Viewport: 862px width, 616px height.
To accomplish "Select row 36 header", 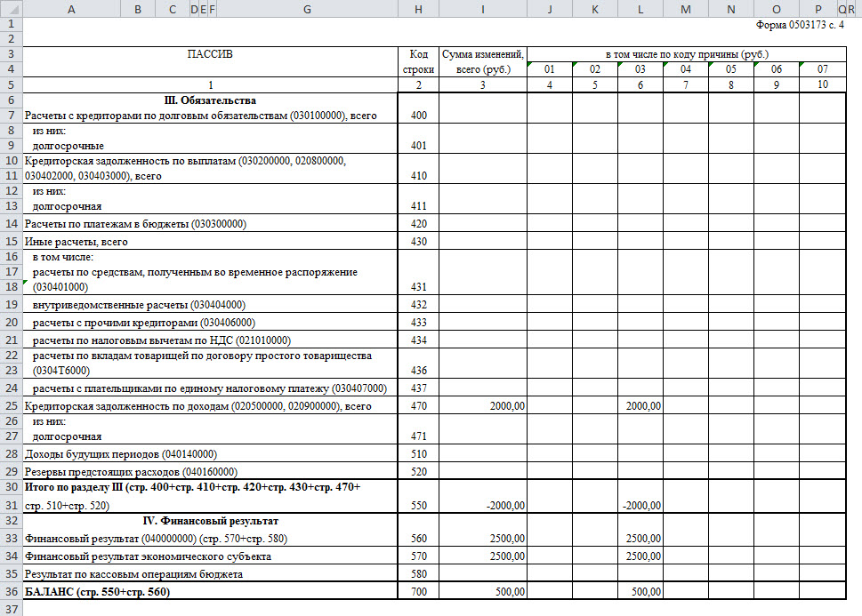I will pos(11,591).
